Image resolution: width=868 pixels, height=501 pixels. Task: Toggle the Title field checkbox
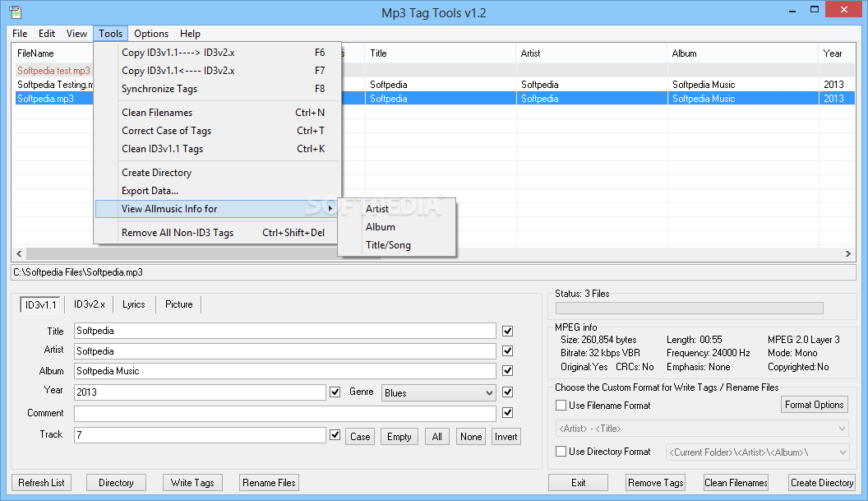pyautogui.click(x=507, y=331)
